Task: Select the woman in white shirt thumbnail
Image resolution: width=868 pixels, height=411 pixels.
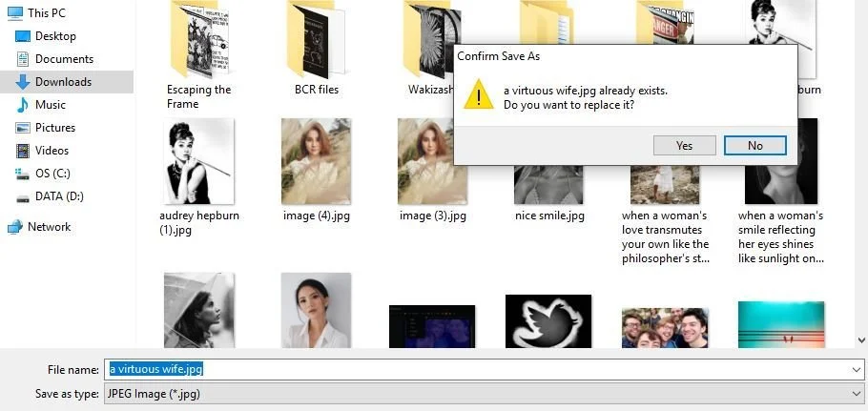Action: click(x=316, y=310)
